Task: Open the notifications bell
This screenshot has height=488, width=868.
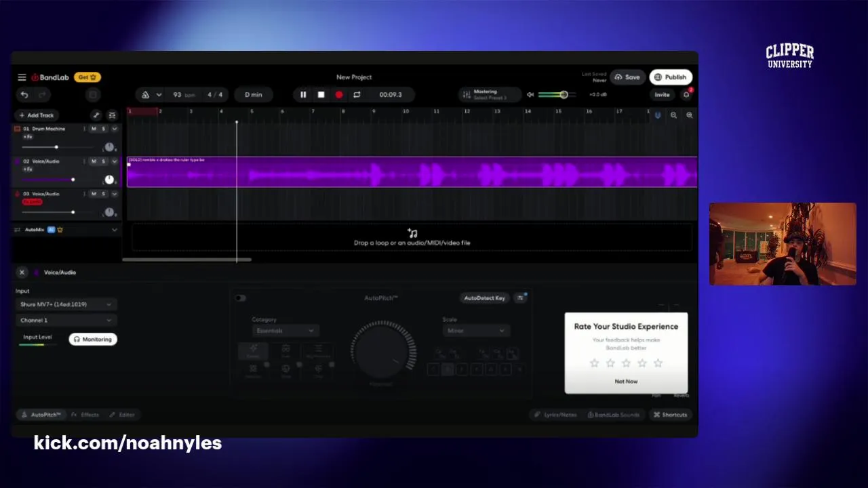Action: [686, 95]
